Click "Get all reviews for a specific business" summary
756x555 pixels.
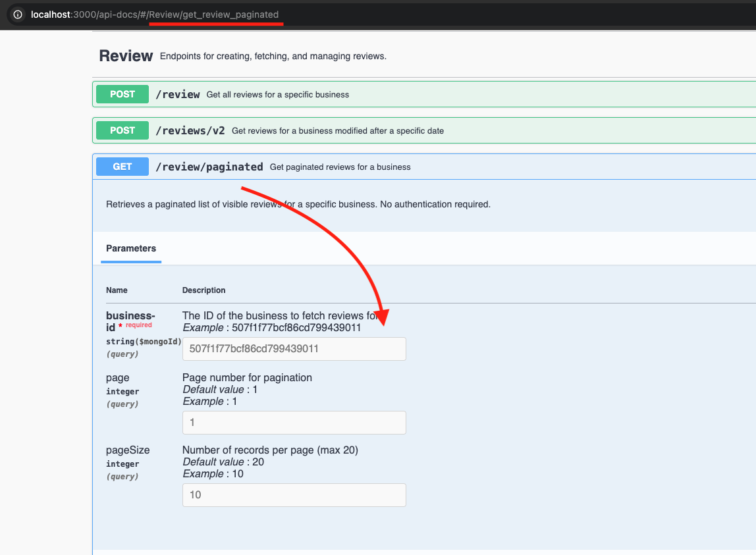coord(278,95)
